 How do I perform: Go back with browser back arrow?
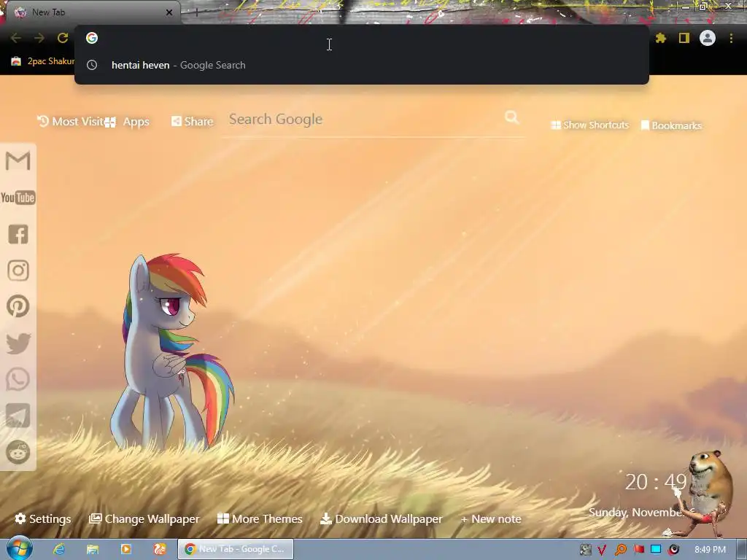click(16, 38)
